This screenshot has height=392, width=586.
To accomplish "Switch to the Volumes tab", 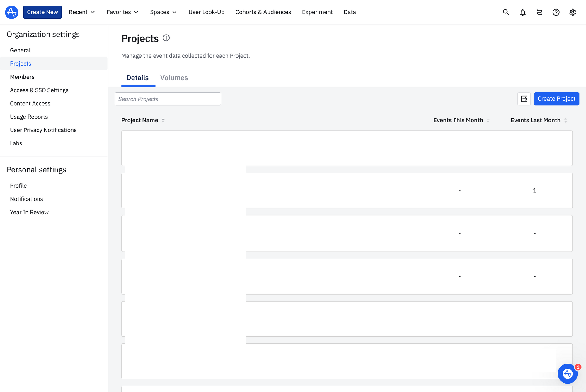I will pos(174,78).
